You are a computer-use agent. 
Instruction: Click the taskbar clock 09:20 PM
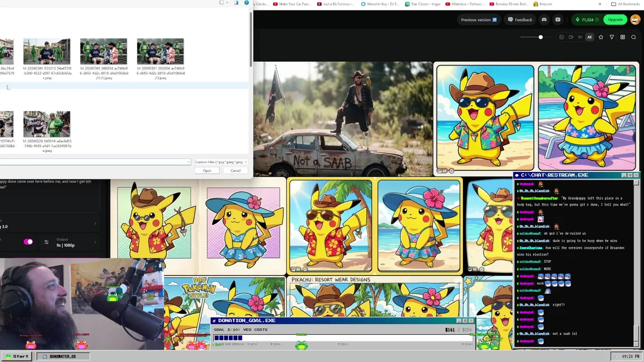coord(626,356)
